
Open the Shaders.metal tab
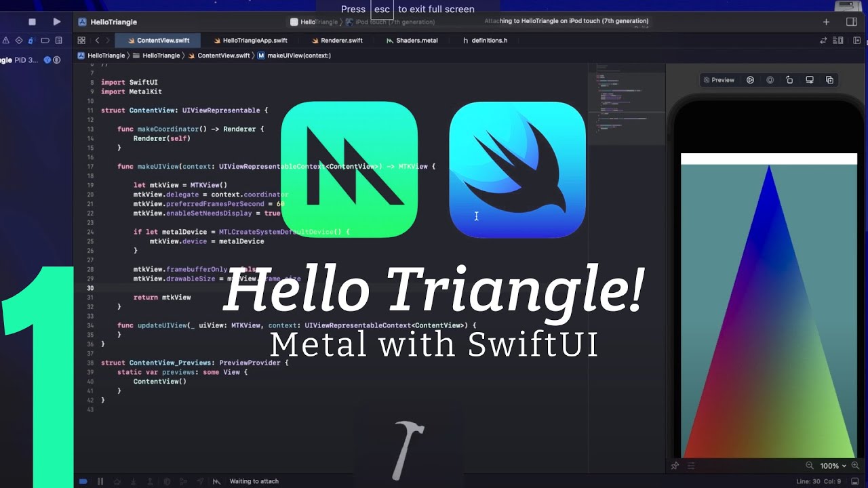click(x=412, y=41)
